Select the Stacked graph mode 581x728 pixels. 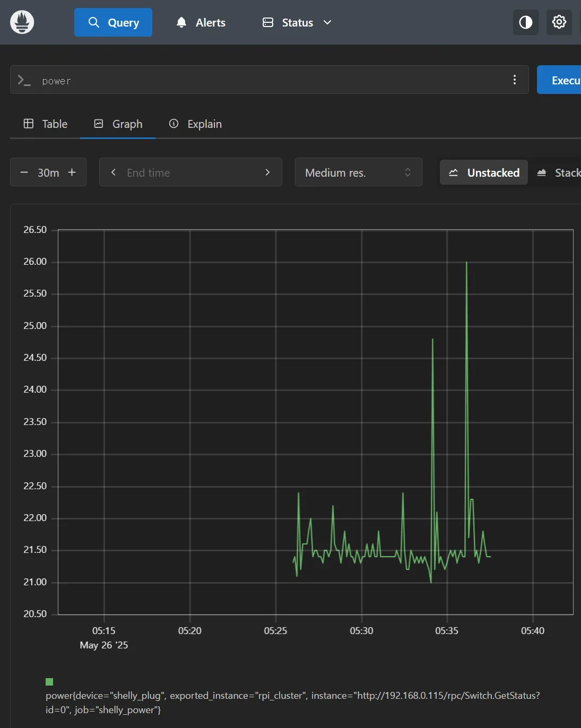(x=558, y=172)
